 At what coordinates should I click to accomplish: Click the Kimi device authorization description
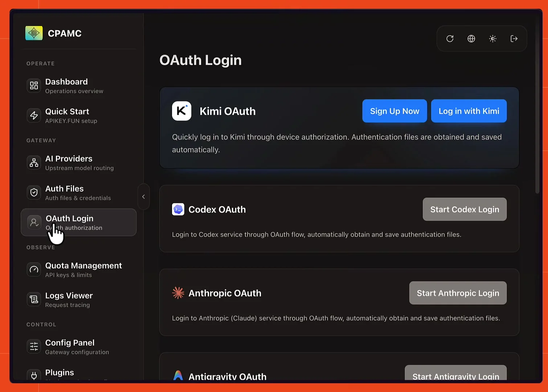[337, 143]
